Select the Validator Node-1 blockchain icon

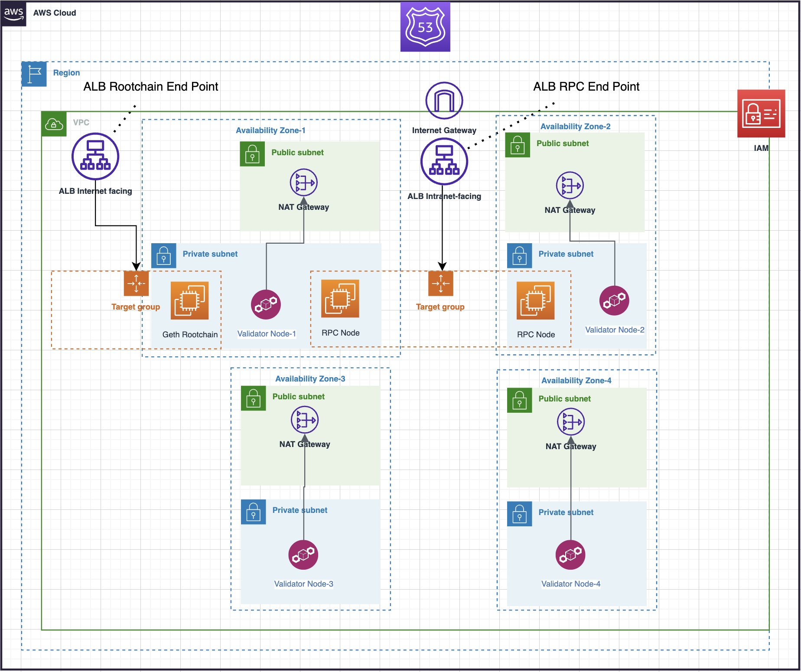tap(266, 304)
